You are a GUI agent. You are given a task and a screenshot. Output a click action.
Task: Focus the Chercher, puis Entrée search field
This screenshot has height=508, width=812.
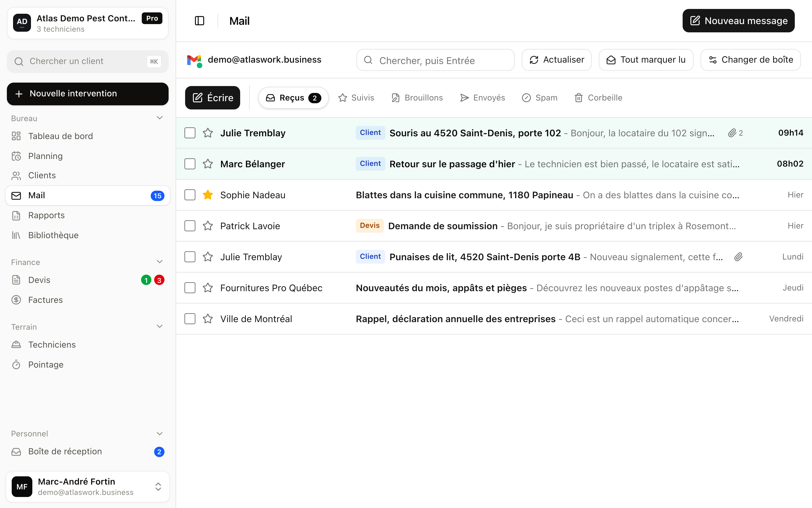pos(435,60)
